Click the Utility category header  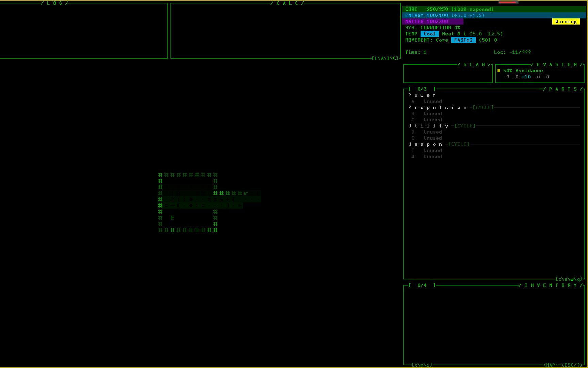tap(428, 126)
